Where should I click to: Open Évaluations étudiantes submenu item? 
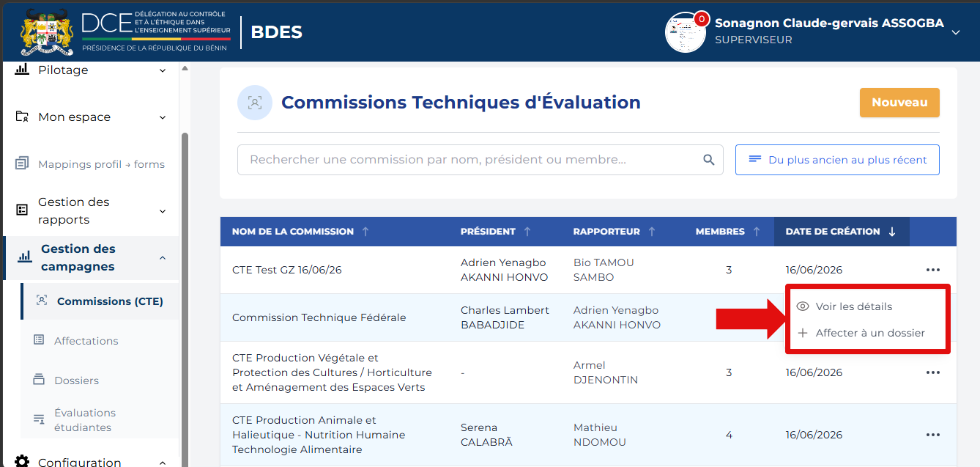(x=85, y=420)
